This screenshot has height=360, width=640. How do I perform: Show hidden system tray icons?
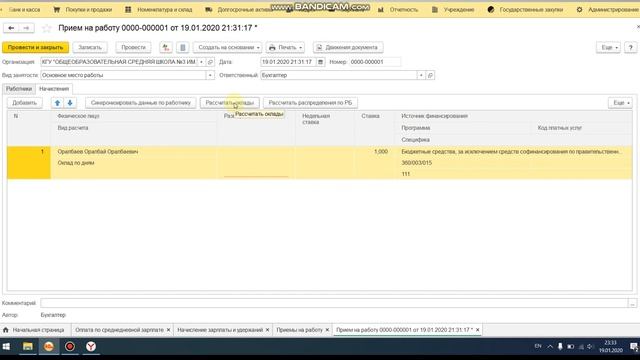(x=550, y=347)
